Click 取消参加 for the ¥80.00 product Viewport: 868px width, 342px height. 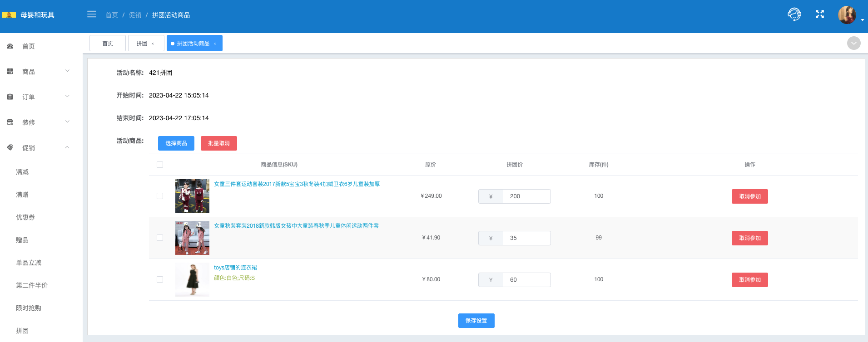pyautogui.click(x=750, y=280)
